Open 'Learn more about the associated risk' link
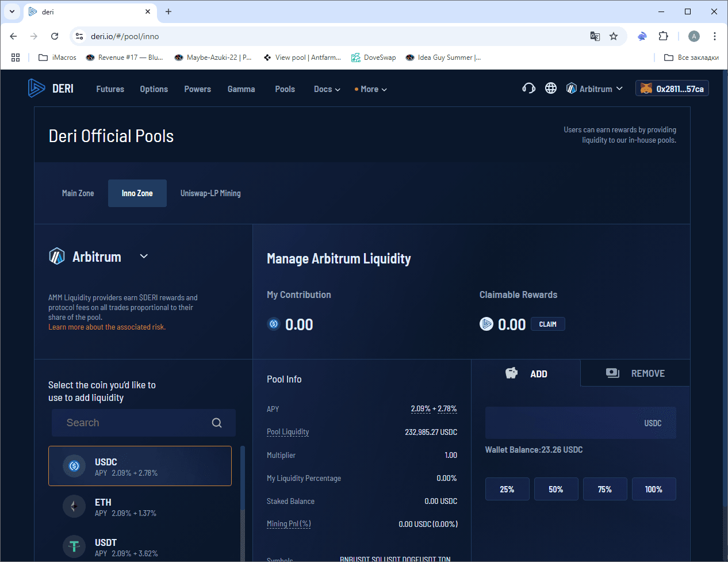Image resolution: width=728 pixels, height=562 pixels. tap(107, 327)
